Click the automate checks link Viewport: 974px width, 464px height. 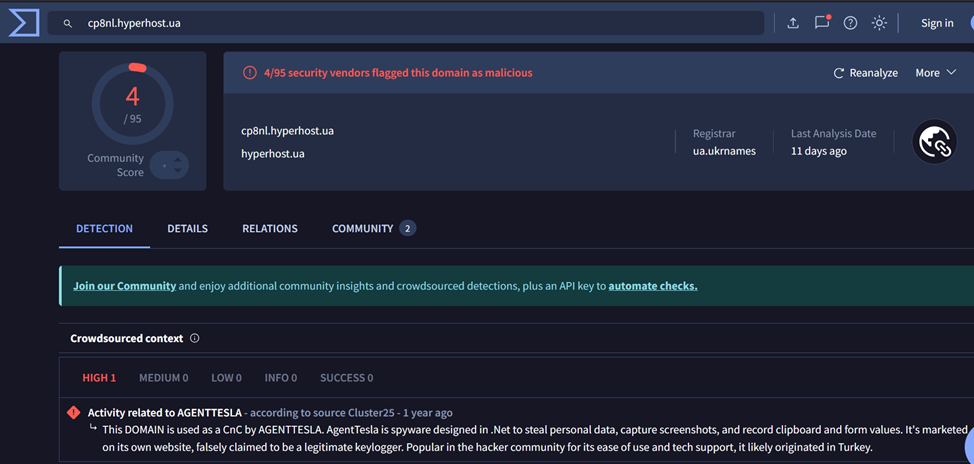[653, 286]
